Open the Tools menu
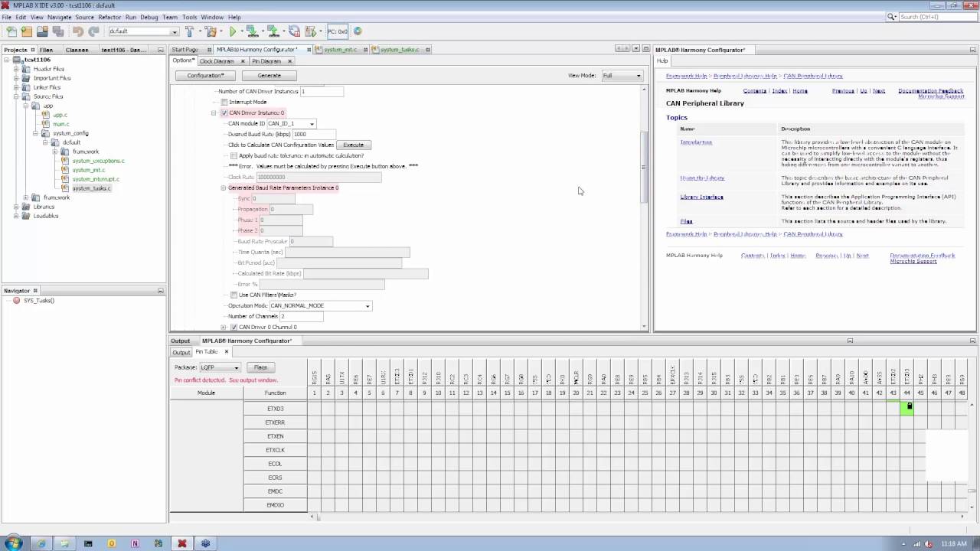Viewport: 980px width, 551px height. pyautogui.click(x=189, y=17)
